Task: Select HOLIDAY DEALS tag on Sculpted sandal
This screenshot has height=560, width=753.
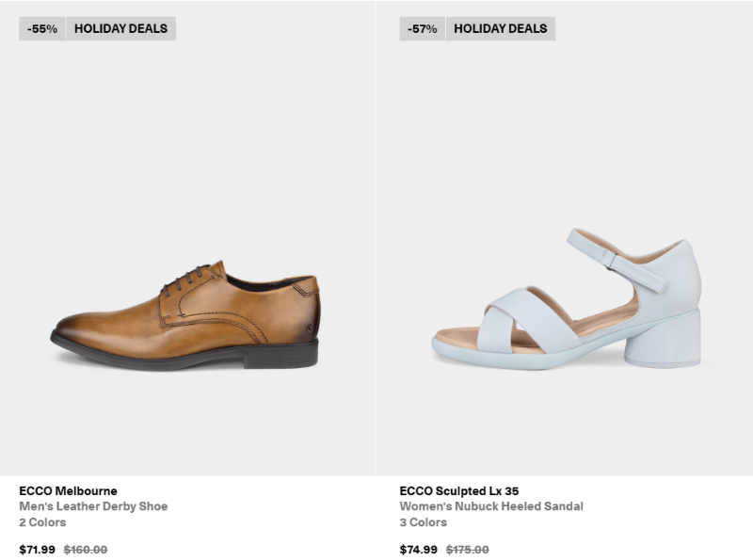Action: point(501,29)
